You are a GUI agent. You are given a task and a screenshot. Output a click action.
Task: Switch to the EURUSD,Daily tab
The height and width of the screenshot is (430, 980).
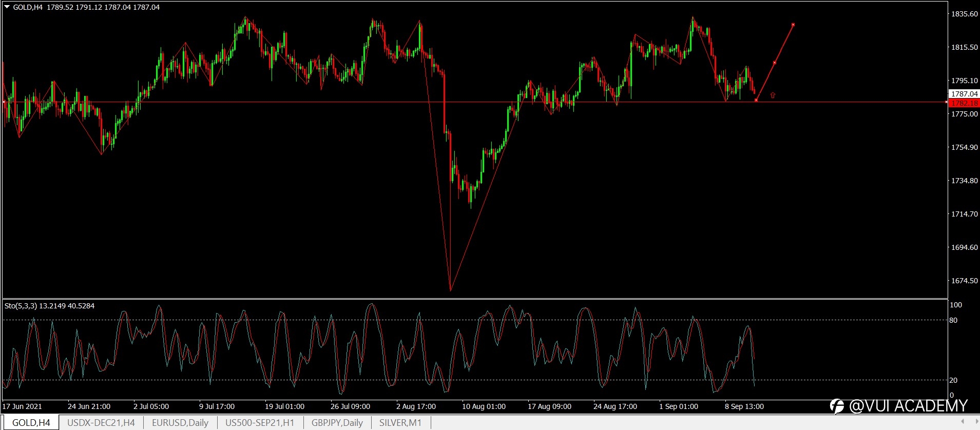(180, 423)
